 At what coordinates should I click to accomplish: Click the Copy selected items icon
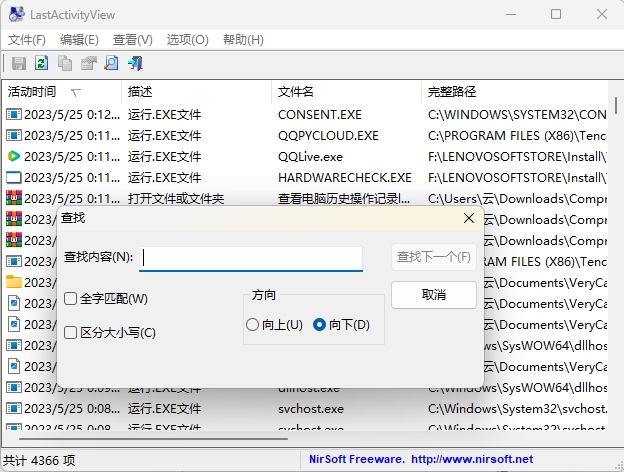pyautogui.click(x=65, y=63)
